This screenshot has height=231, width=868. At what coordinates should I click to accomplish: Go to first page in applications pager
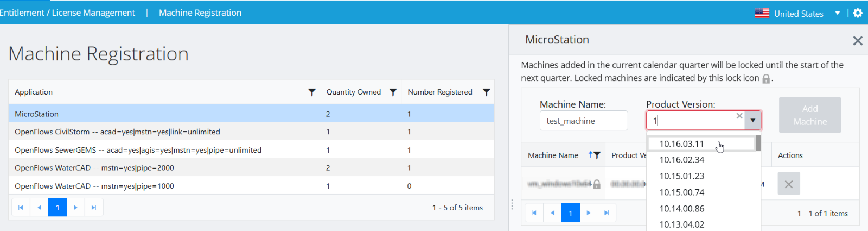[21, 207]
